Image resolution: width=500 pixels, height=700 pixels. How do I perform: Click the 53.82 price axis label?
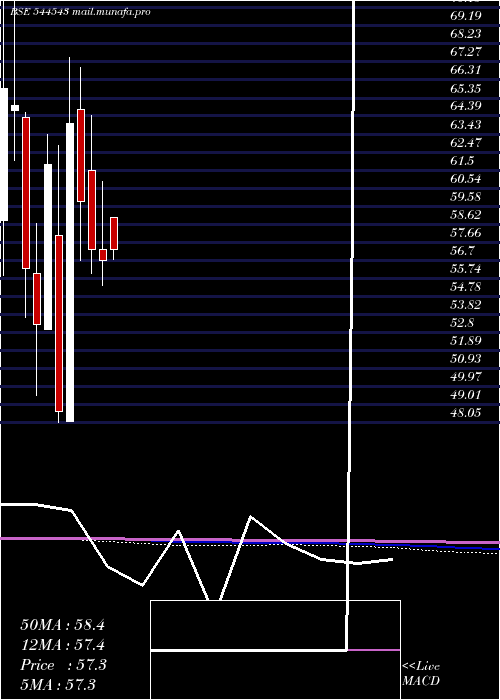tap(465, 305)
